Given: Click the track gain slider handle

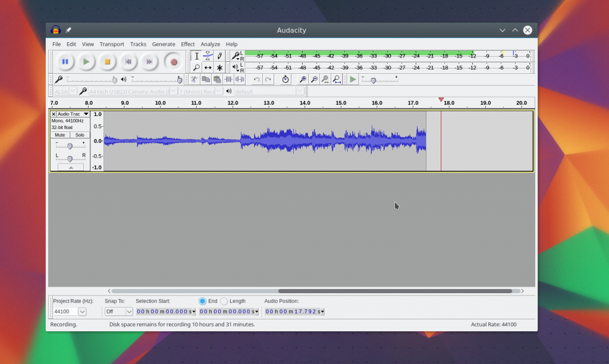Looking at the screenshot, I should 70,146.
